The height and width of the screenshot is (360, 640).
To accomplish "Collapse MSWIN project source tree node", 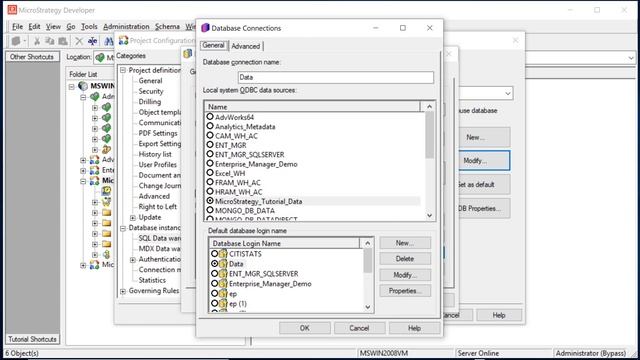I will click(72, 86).
